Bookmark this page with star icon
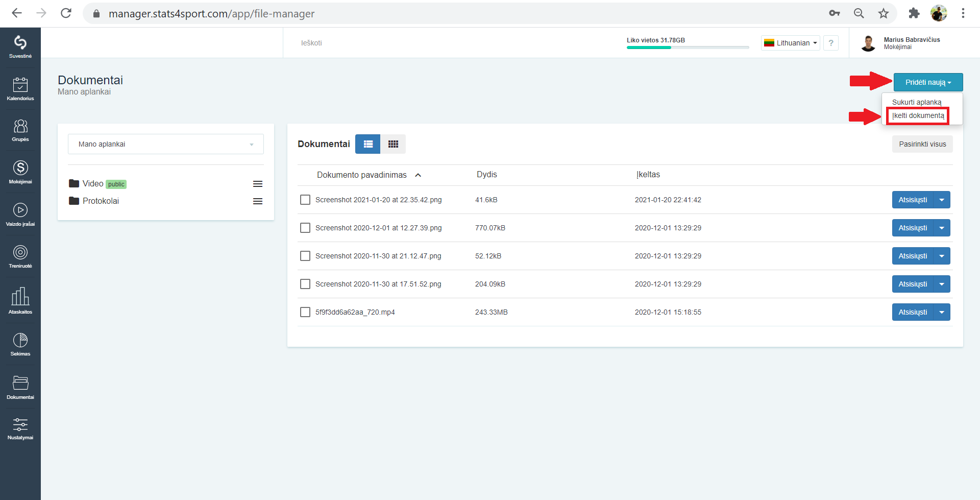This screenshot has width=980, height=500. point(884,13)
